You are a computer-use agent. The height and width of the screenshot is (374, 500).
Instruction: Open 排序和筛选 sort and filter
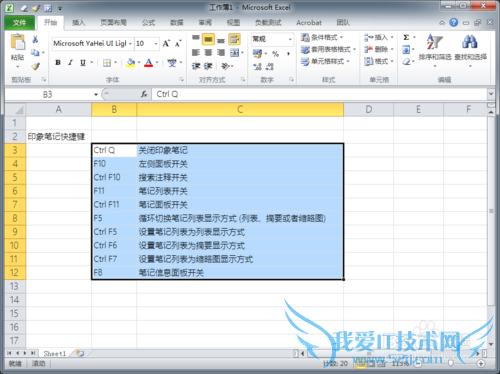click(x=435, y=50)
